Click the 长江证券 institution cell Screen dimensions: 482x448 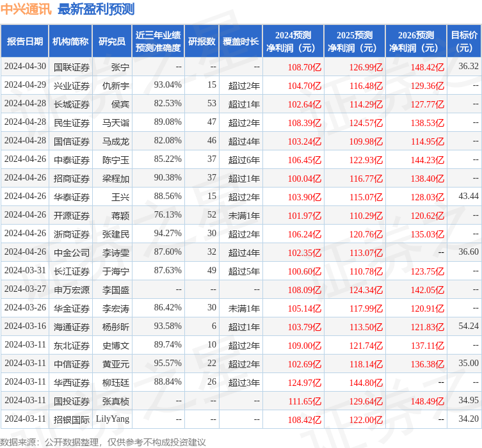click(x=72, y=271)
